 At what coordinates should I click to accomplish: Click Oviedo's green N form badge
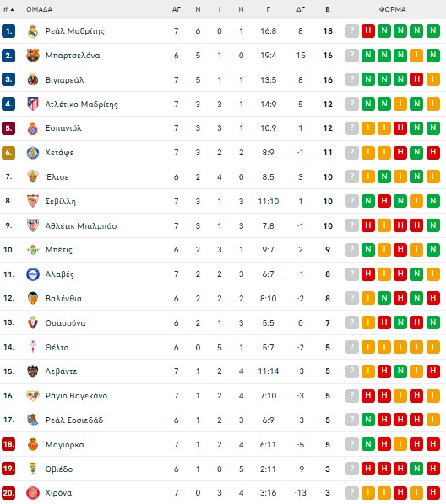416,469
